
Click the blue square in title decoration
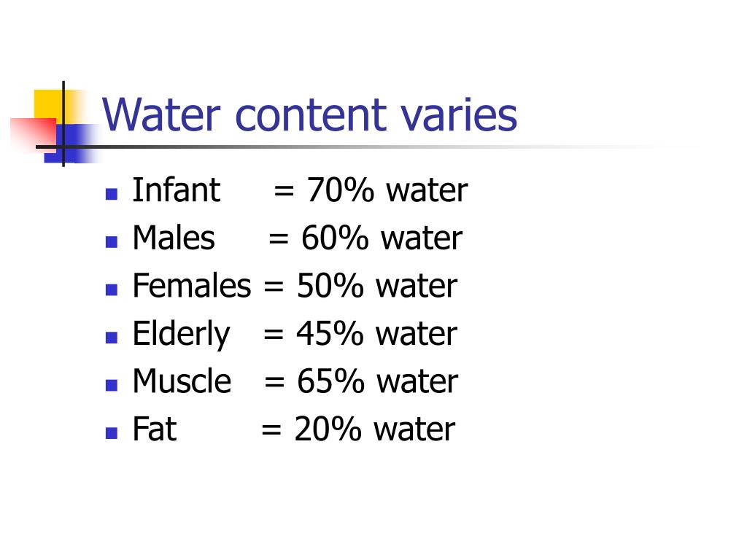pyautogui.click(x=71, y=144)
